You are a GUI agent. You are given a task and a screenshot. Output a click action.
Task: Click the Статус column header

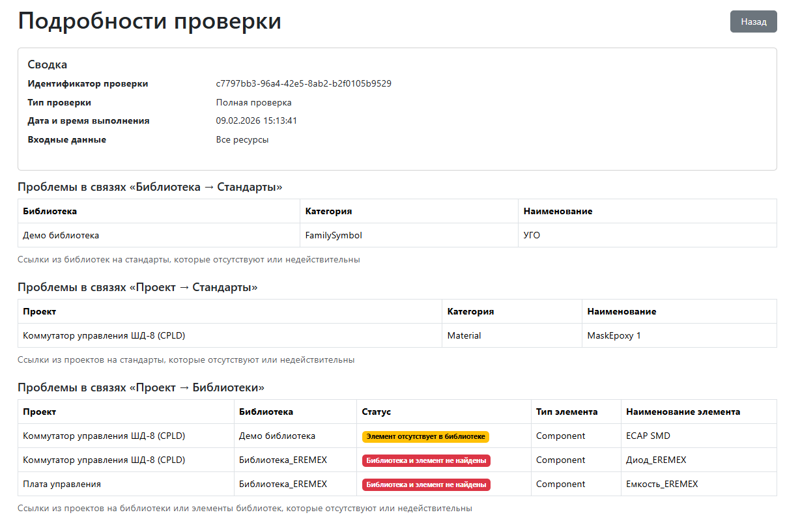(x=373, y=411)
